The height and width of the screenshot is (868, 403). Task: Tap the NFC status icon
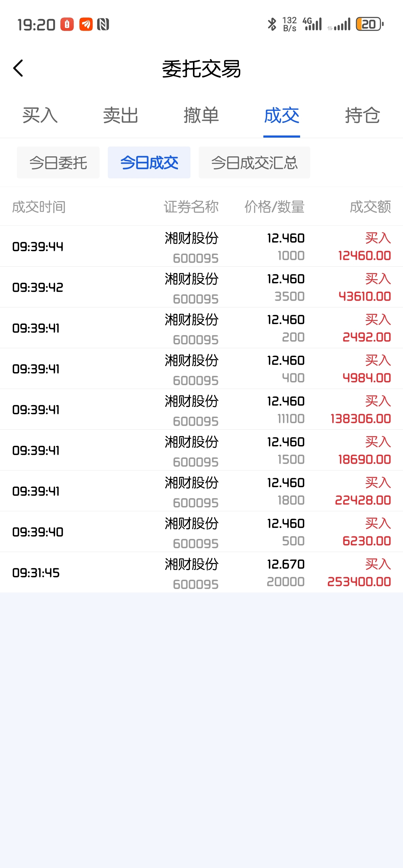pyautogui.click(x=103, y=24)
